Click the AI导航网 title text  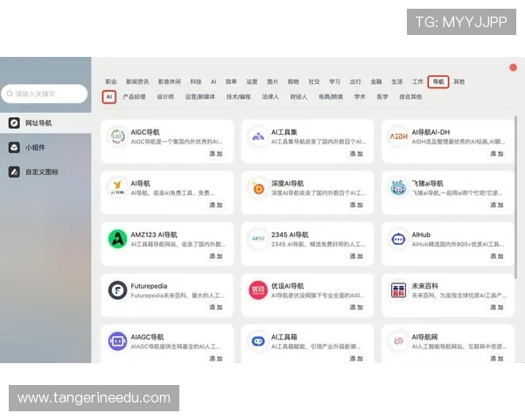point(424,337)
